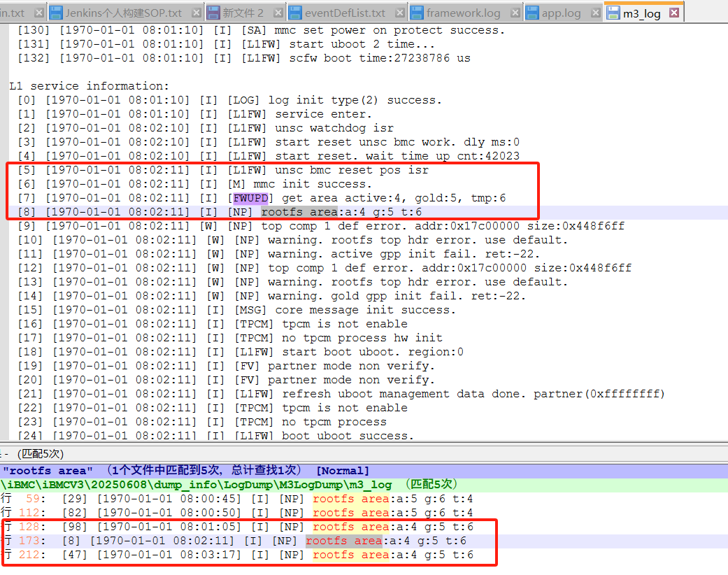Screen dimensions: 728x575
Task: Close the framework.log tab
Action: click(513, 13)
